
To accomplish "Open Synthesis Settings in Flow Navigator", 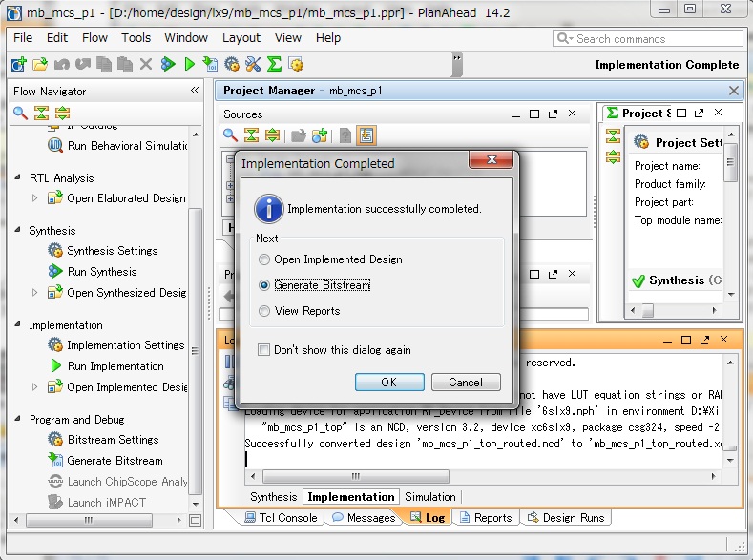I will (x=103, y=251).
